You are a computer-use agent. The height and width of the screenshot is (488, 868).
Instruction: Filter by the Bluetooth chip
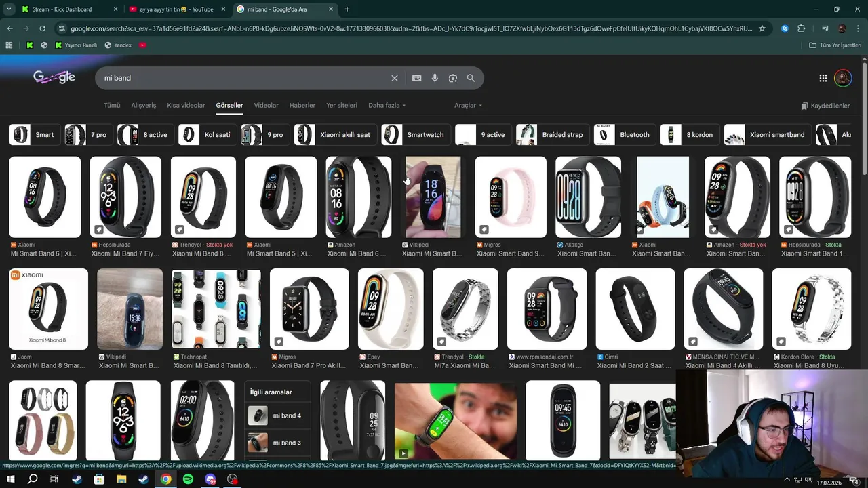click(625, 135)
